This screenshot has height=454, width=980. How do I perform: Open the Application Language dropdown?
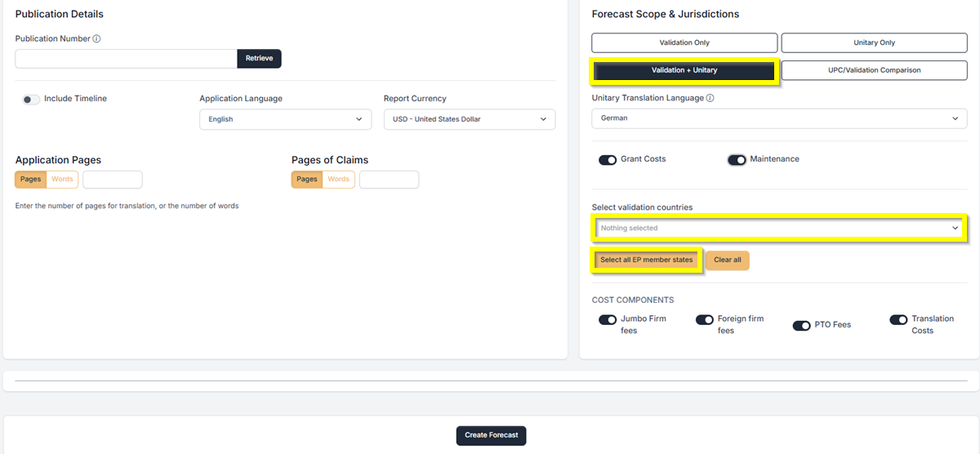tap(285, 119)
